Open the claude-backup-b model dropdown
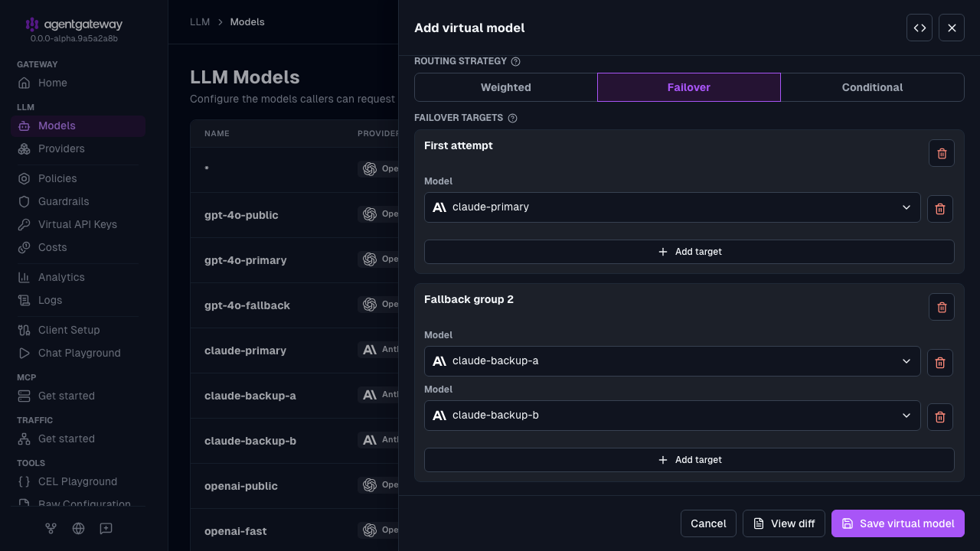Screen dimensions: 980x551 pyautogui.click(x=672, y=416)
